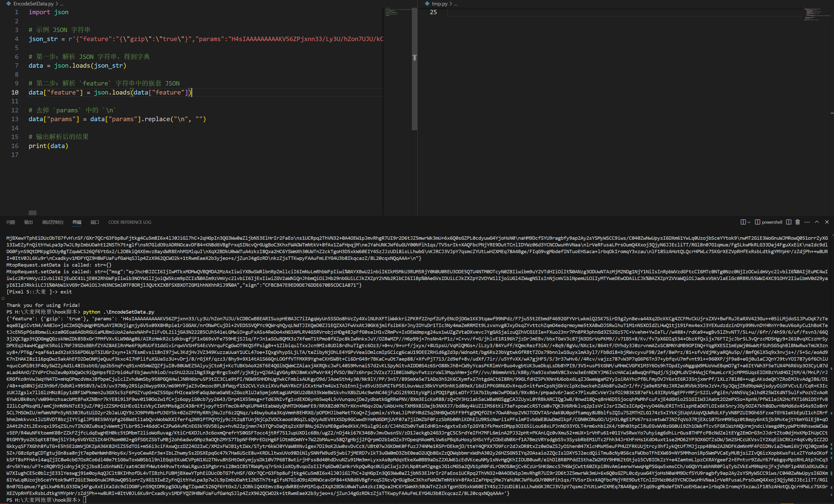The height and width of the screenshot is (504, 834).
Task: Kill the terminal with the trash icon
Action: 798,222
